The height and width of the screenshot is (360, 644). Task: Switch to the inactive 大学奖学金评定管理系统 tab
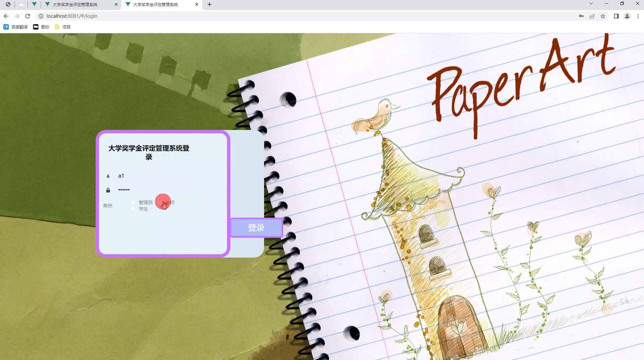(x=81, y=4)
